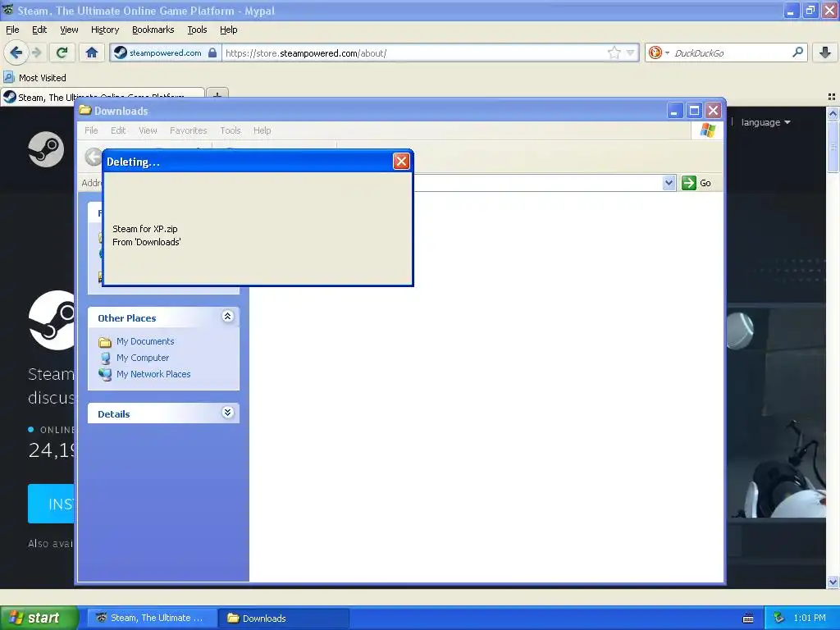Open Downloads window File menu
Viewport: 840px width, 630px height.
pyautogui.click(x=91, y=130)
